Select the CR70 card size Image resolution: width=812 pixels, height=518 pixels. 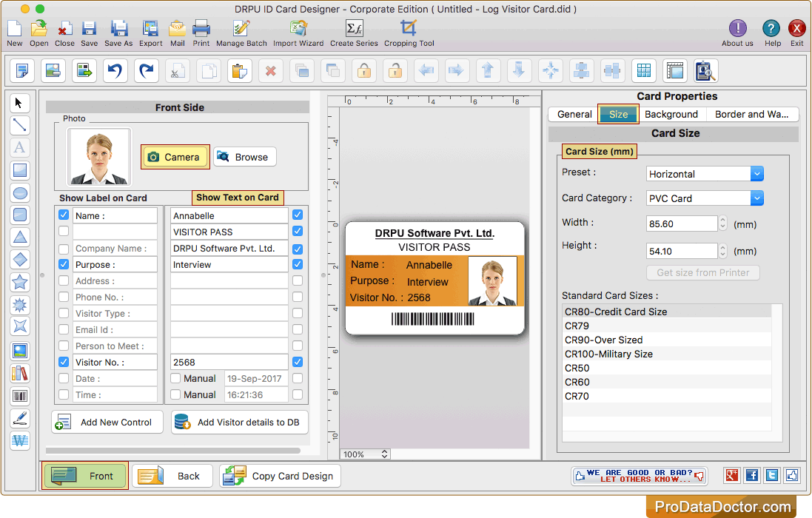(666, 396)
